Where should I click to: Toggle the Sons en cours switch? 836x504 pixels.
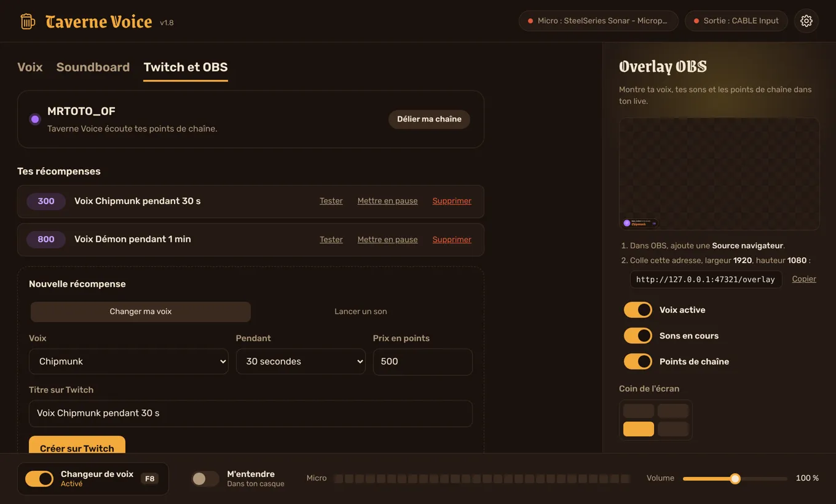click(x=638, y=336)
